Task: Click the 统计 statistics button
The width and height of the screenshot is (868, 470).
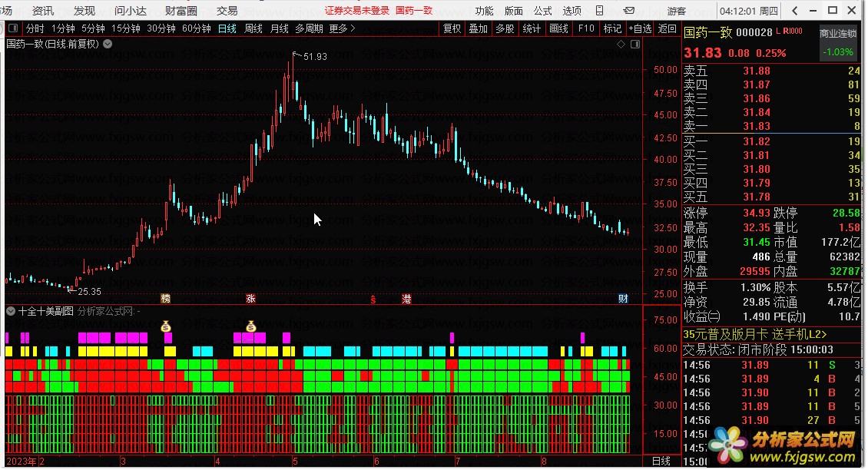Action: click(x=532, y=28)
